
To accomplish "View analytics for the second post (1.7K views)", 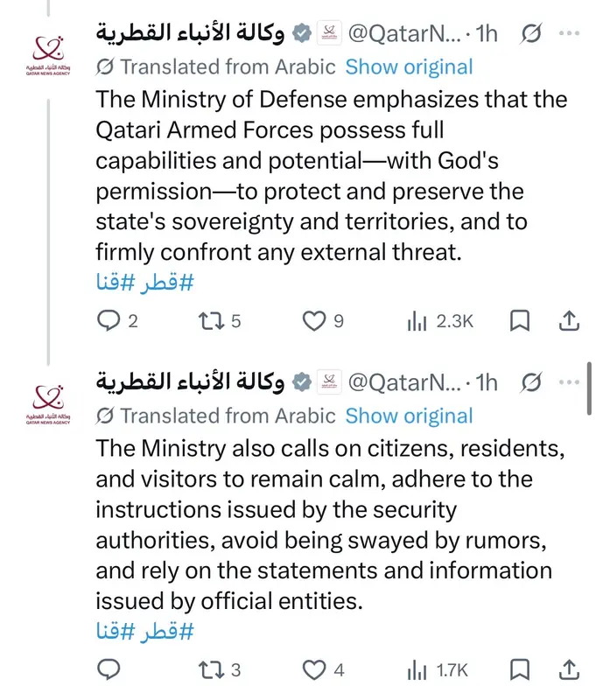I will [x=415, y=670].
